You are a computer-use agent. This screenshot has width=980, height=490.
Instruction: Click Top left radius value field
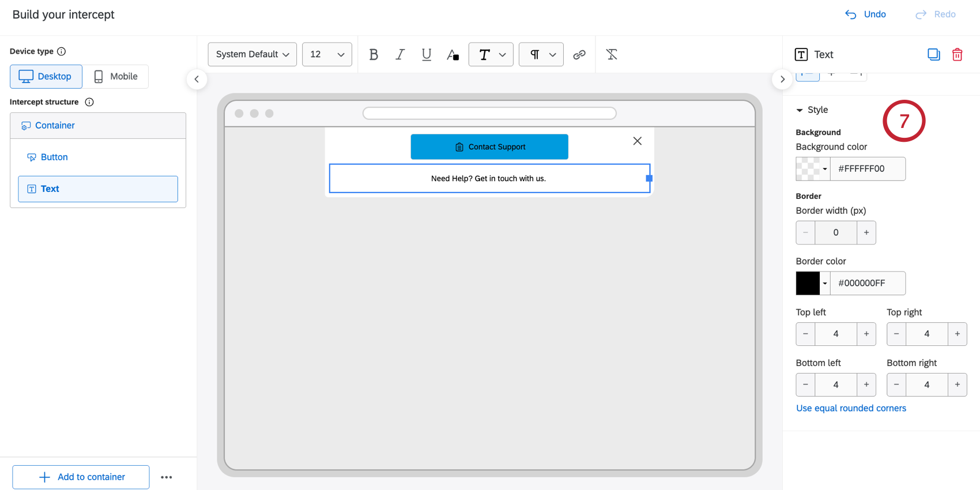836,334
